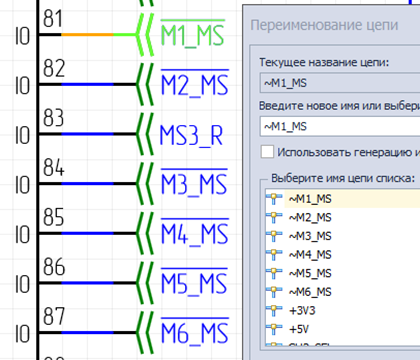
Task: Select the blue wire at pin 87
Action: [x=87, y=333]
